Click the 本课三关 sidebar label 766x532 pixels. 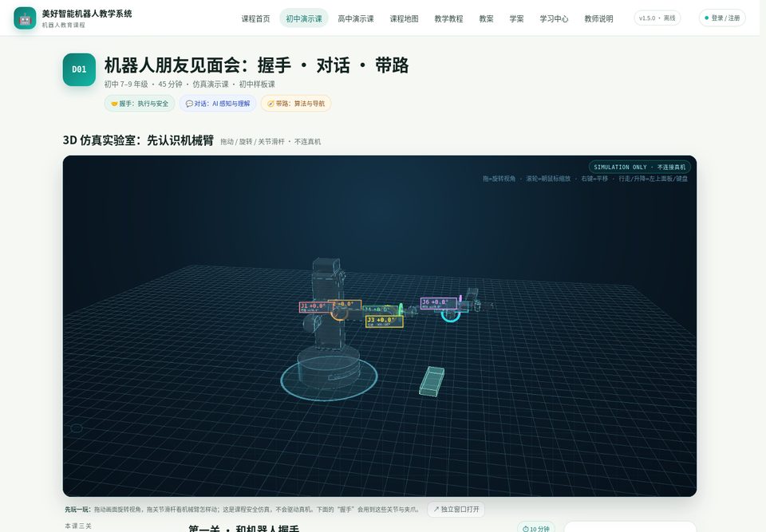tap(78, 526)
